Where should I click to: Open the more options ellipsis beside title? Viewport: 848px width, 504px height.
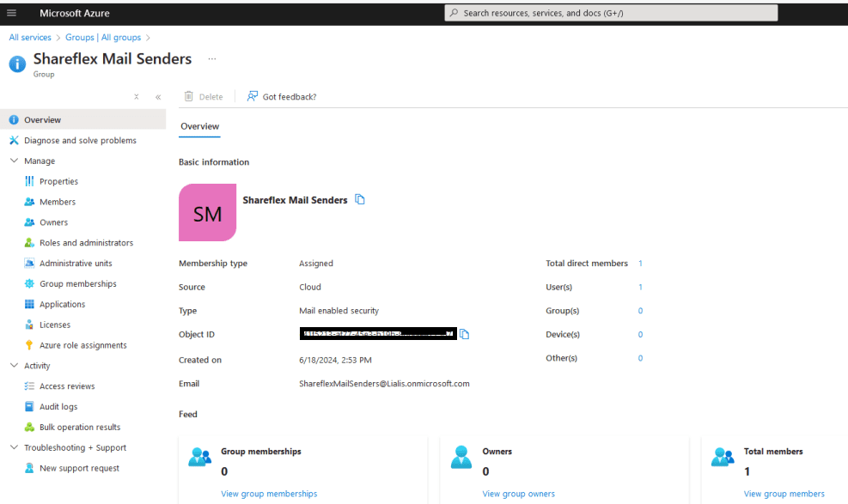click(212, 59)
